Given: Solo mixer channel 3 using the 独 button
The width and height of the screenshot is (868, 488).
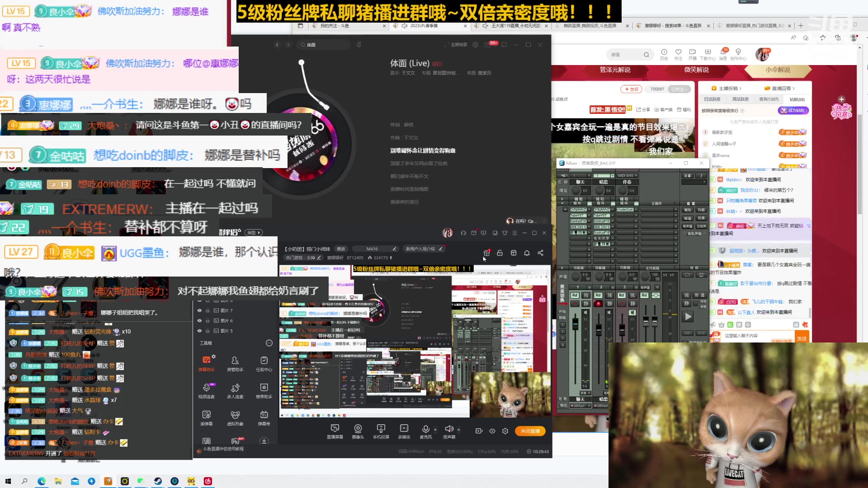Looking at the screenshot, I should pyautogui.click(x=633, y=296).
